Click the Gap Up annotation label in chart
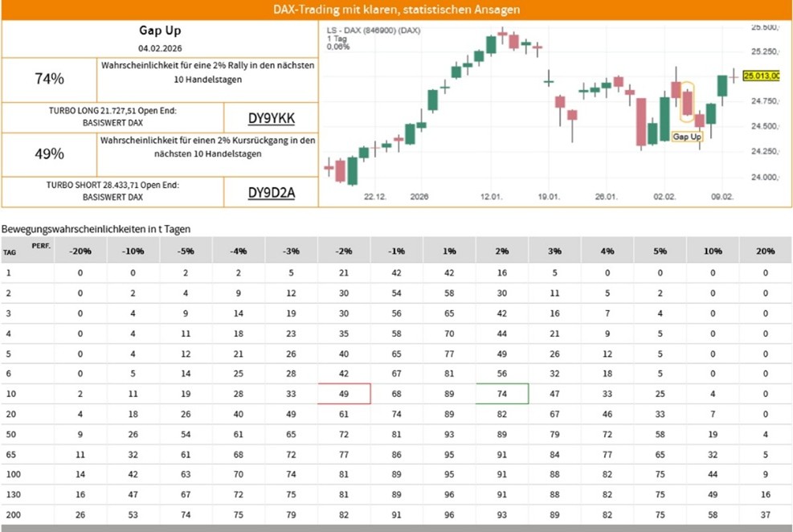This screenshot has height=532, width=793. click(x=687, y=137)
